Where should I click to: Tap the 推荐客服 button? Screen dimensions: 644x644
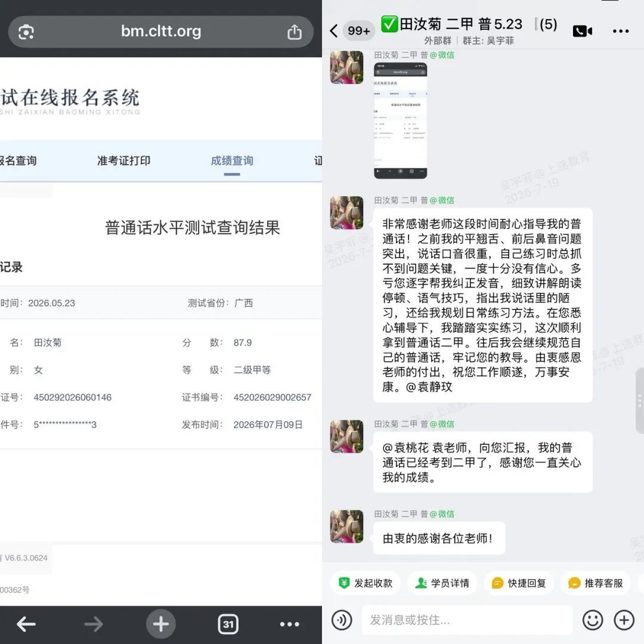pyautogui.click(x=596, y=583)
